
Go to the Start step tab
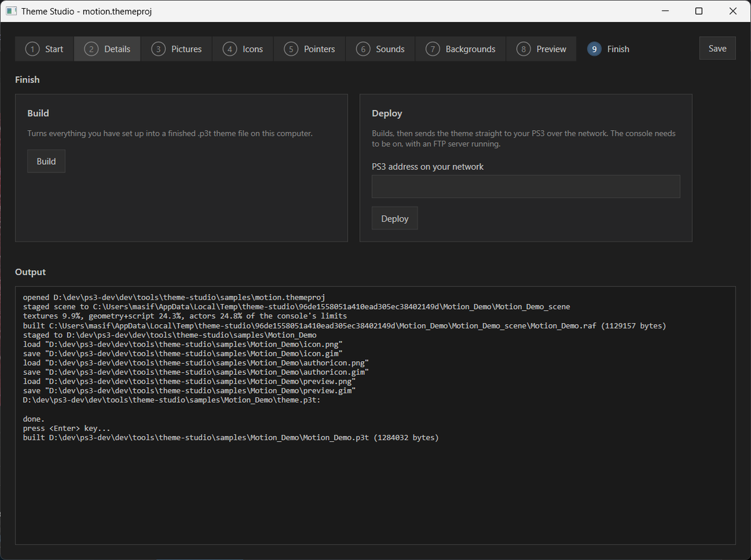point(44,49)
